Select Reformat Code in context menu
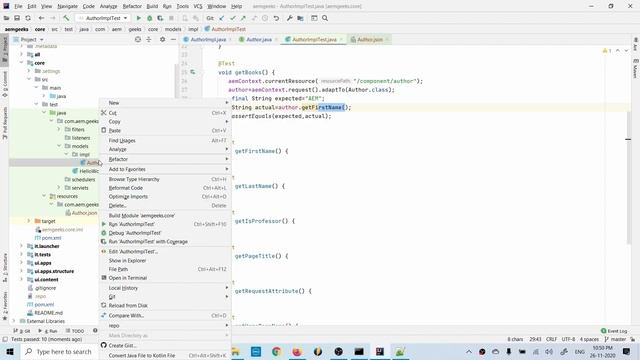Viewport: 640px width, 360px height. (x=165, y=188)
